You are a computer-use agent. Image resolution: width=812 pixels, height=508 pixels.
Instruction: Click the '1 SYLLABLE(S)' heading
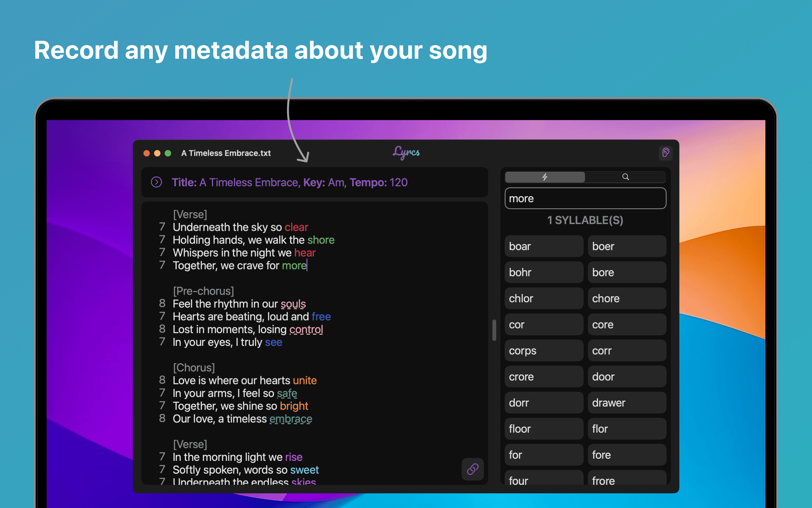point(585,220)
